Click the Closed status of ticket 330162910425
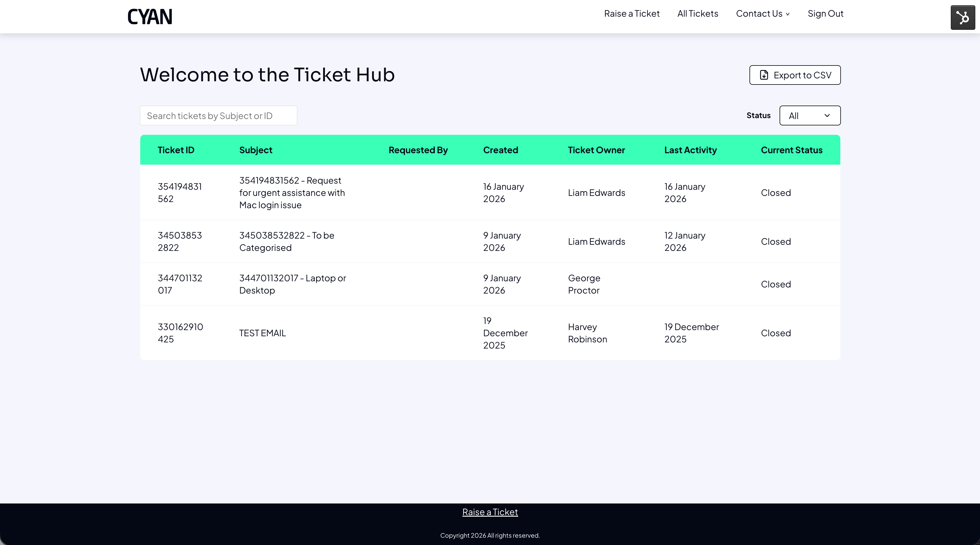Image resolution: width=980 pixels, height=545 pixels. (x=775, y=333)
